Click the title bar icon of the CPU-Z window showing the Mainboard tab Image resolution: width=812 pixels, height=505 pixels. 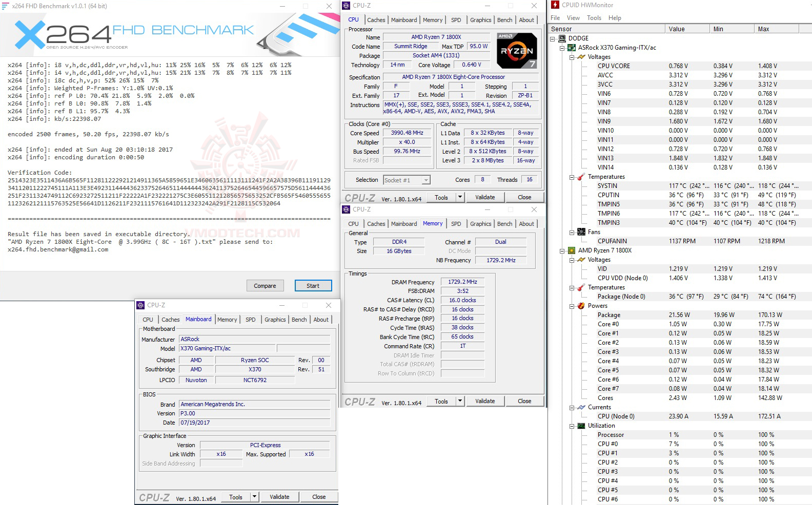pos(140,305)
